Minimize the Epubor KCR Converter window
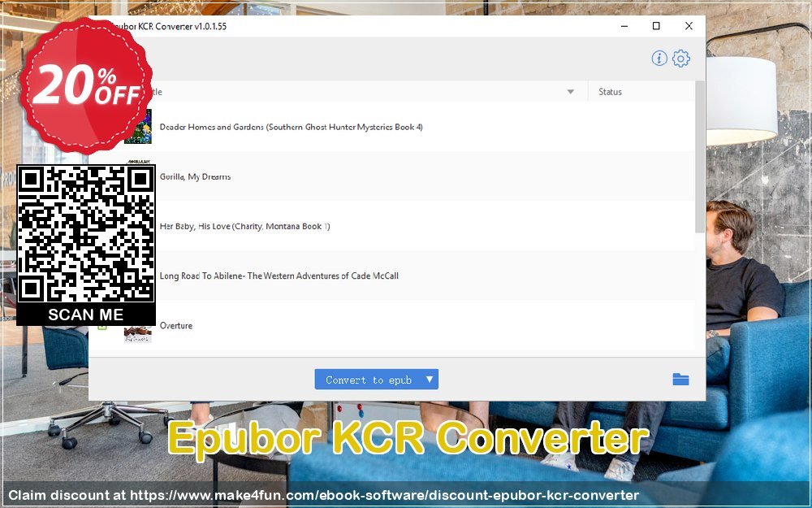 (x=624, y=26)
